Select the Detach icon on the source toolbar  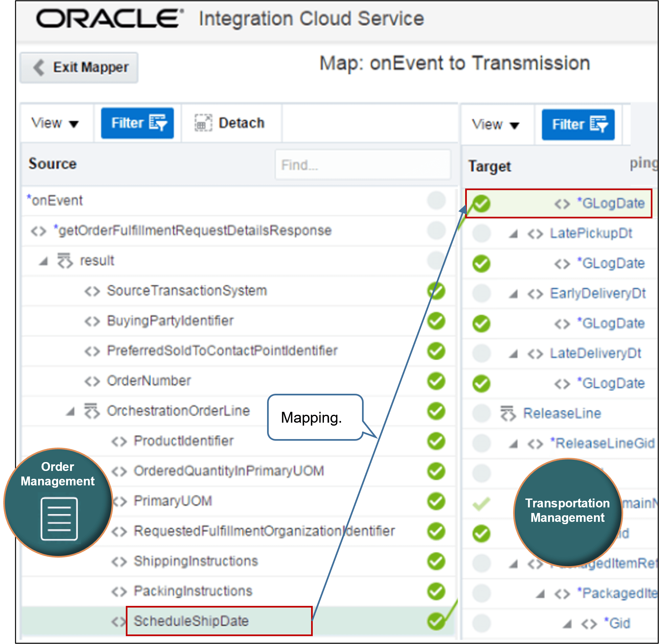203,123
